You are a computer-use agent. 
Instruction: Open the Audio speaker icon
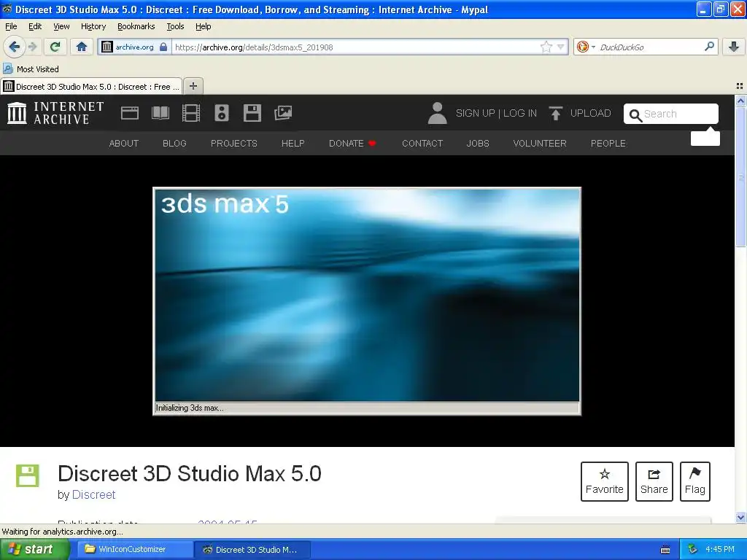tap(222, 113)
